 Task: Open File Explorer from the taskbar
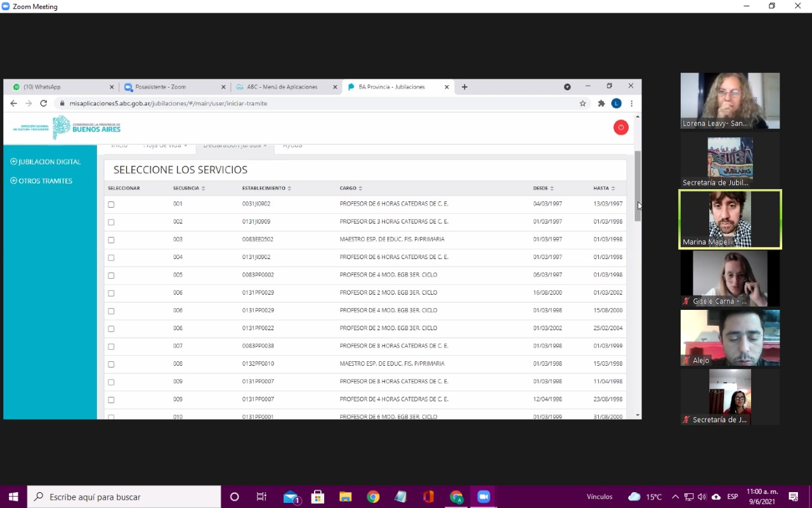[345, 497]
